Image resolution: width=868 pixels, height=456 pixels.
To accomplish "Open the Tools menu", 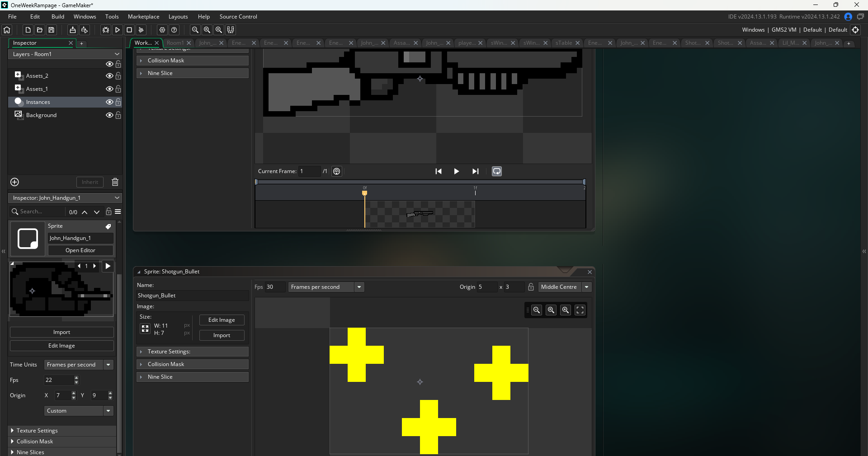I will (x=112, y=17).
